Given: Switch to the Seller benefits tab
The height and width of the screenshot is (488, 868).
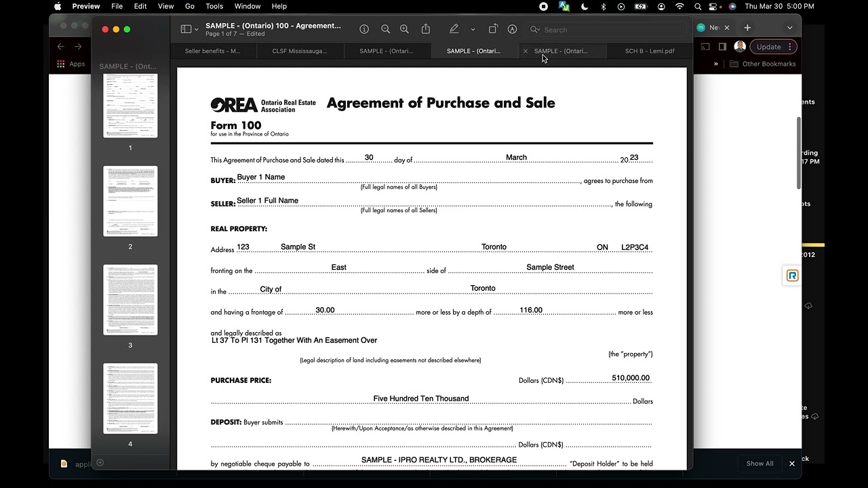Looking at the screenshot, I should (x=212, y=51).
